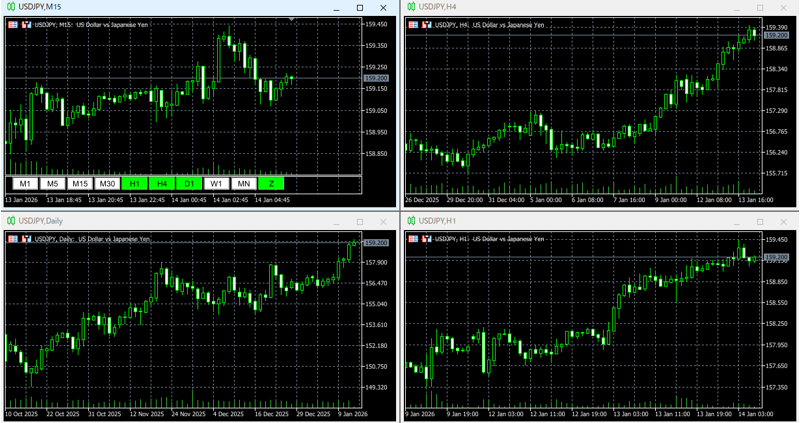The height and width of the screenshot is (423, 800).
Task: Click the one-click trading icon in H1 chart
Action: 426,239
